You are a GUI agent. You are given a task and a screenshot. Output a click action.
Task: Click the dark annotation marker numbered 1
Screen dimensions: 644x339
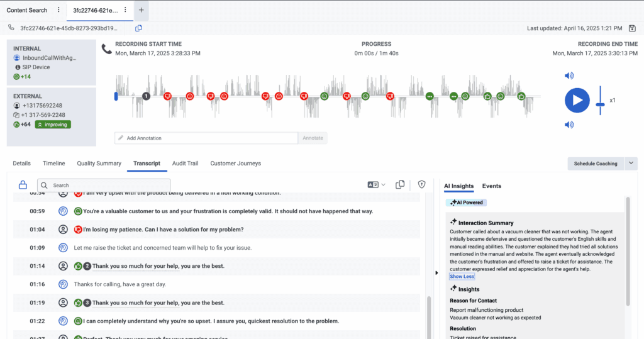point(146,96)
